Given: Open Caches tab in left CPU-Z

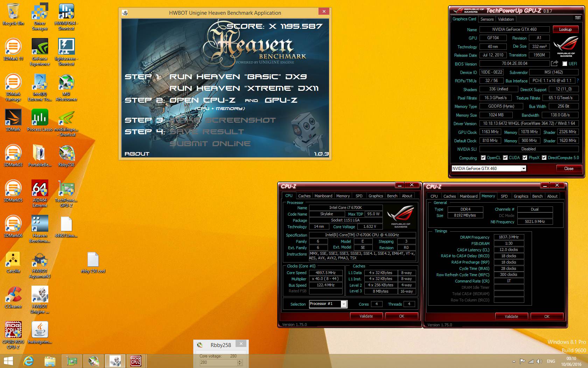Looking at the screenshot, I should point(304,196).
